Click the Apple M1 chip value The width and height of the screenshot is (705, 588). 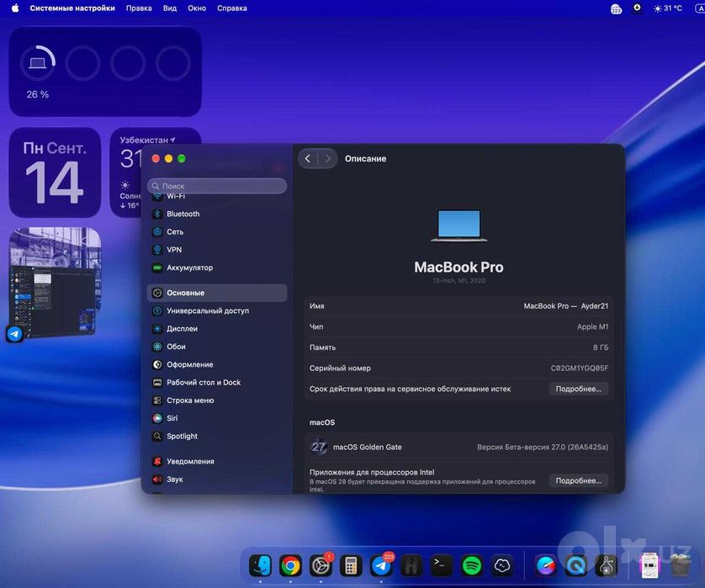tap(592, 327)
